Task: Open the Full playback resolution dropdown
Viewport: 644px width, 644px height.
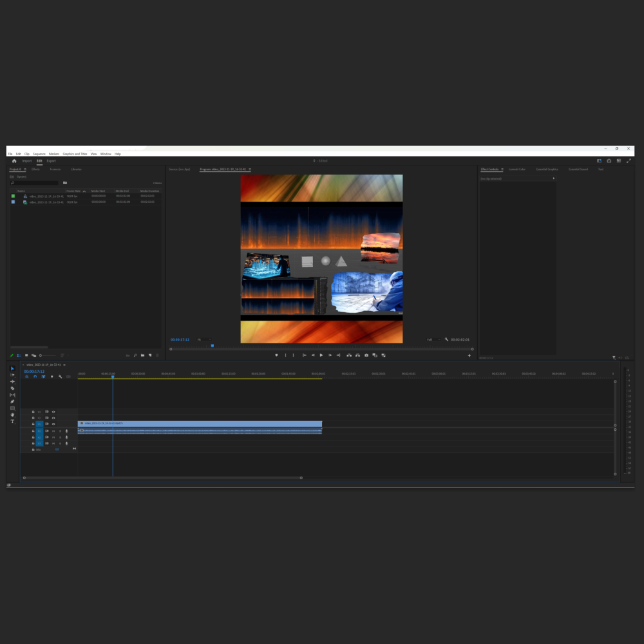Action: [433, 339]
